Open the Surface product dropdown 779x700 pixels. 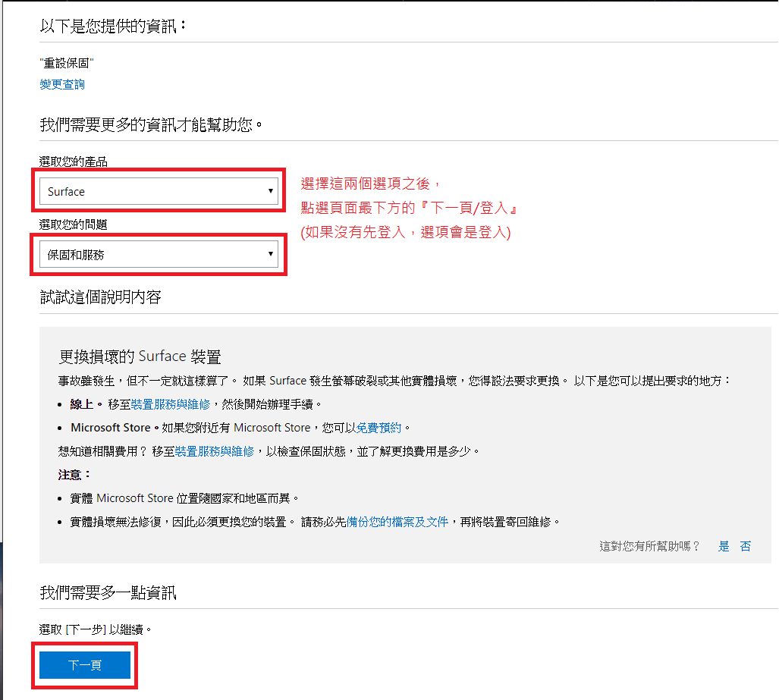point(159,191)
